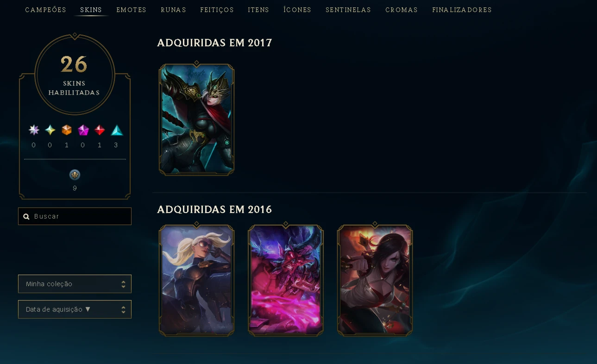Select the Vayne skin acquired in 2017
Screen dimensions: 597x364
[196, 119]
